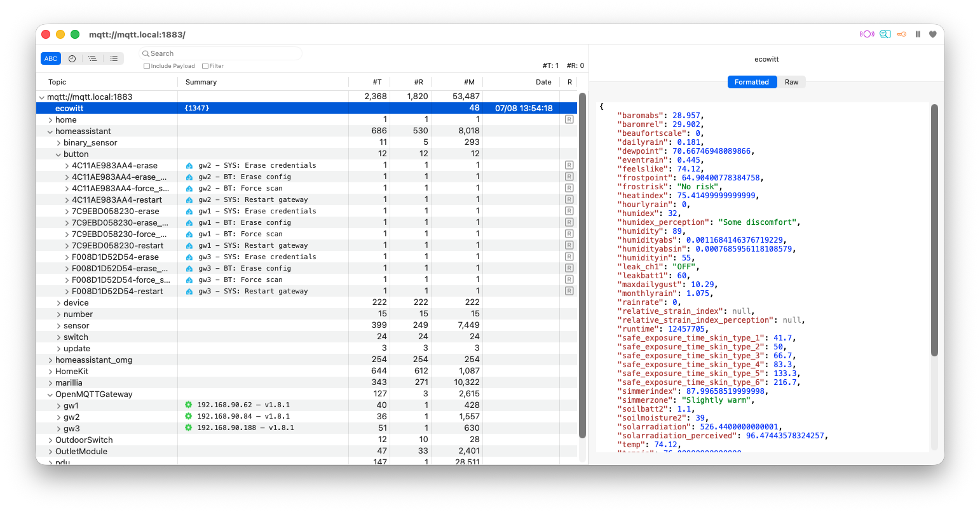Select the indented tree view icon

[93, 58]
